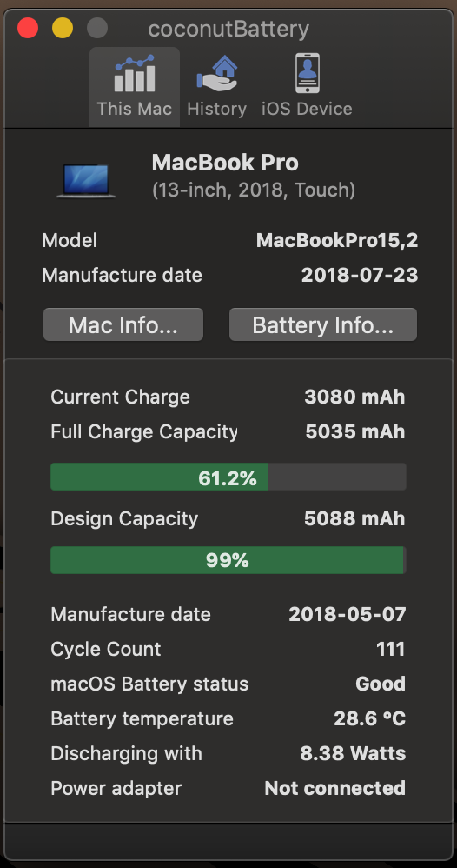Click the This Mac bar chart icon
Viewport: 457px width, 868px height.
[135, 74]
